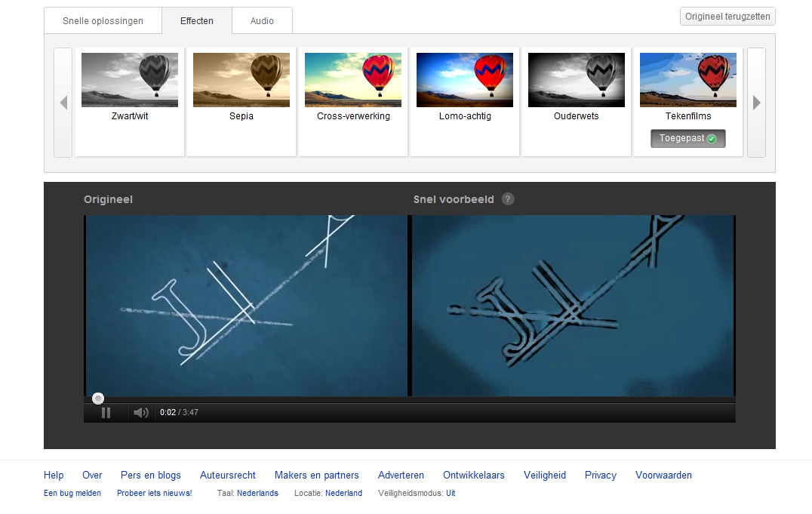The image size is (812, 514).
Task: Open the Ontwikkelaars footer link
Action: coord(474,476)
